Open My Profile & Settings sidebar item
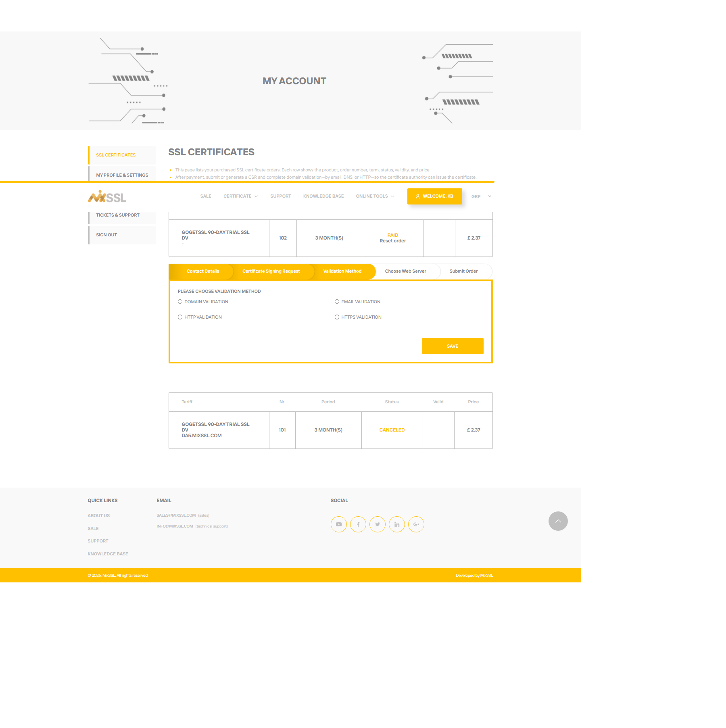The image size is (726, 728). [x=122, y=175]
